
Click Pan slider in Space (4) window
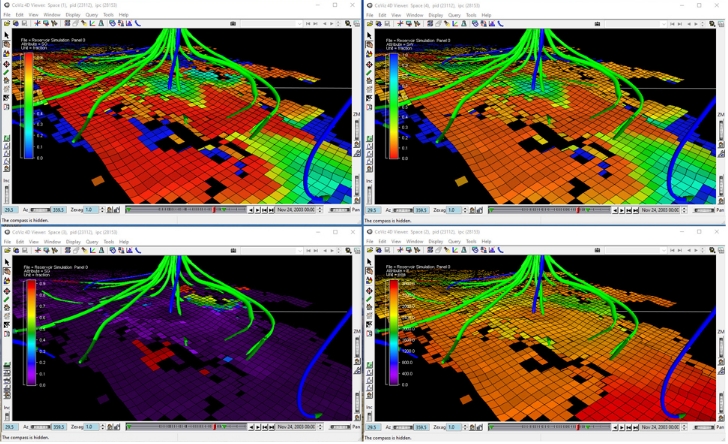coord(703,210)
